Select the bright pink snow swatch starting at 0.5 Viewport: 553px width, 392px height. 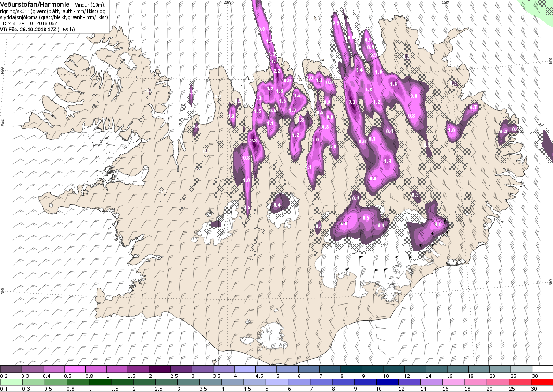[x=75, y=369]
